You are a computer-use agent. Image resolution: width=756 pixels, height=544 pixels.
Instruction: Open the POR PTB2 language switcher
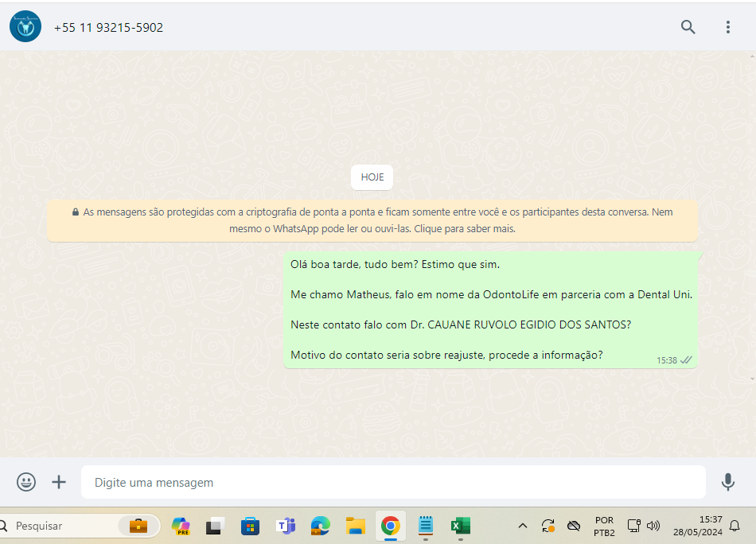pos(604,526)
